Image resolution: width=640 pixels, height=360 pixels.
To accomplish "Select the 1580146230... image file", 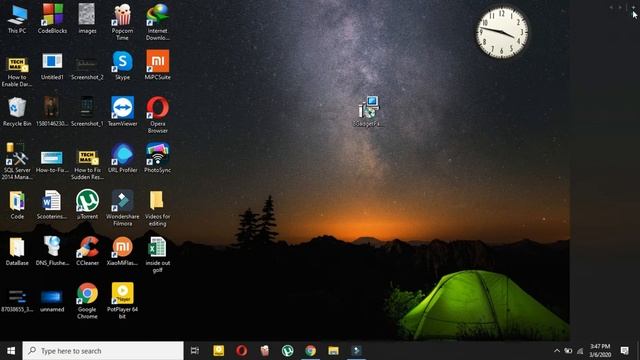I will point(52,112).
